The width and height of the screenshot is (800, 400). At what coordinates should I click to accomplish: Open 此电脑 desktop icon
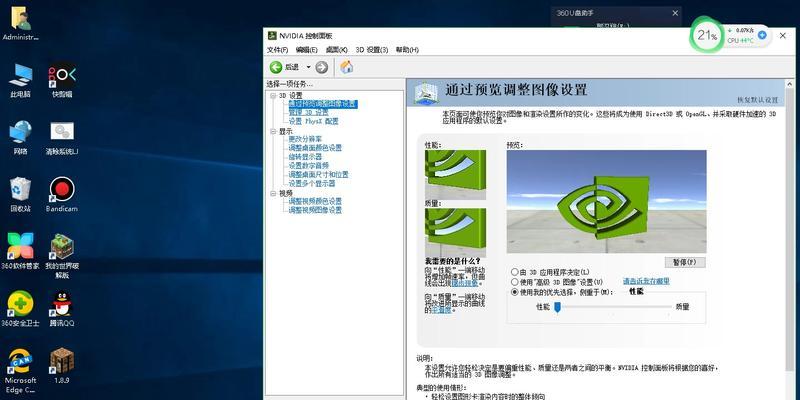click(20, 81)
